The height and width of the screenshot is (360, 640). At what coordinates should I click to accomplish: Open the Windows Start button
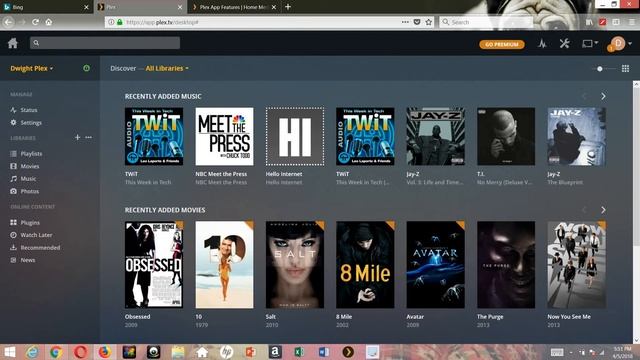pos(9,352)
